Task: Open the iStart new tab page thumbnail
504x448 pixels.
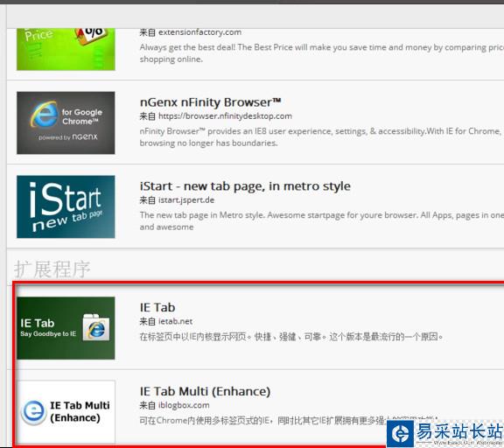Action: tap(66, 206)
